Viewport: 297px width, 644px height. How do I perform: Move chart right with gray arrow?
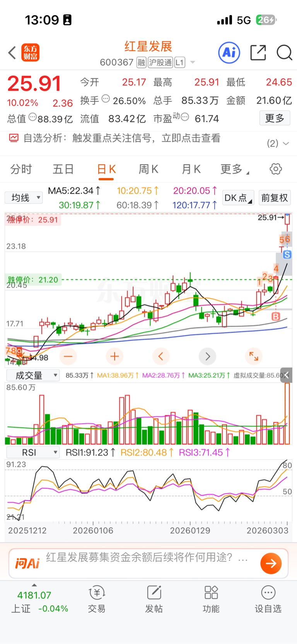pos(208,356)
